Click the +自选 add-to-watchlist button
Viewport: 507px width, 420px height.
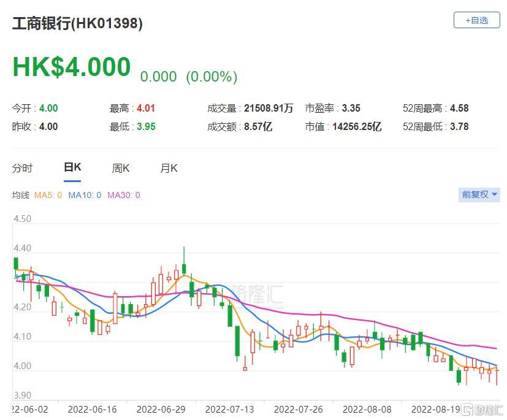pyautogui.click(x=476, y=20)
